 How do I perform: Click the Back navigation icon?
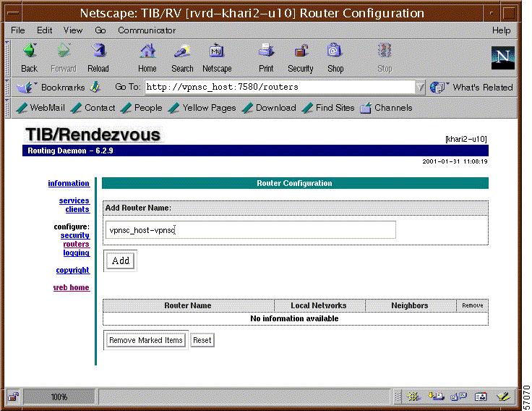[x=30, y=51]
